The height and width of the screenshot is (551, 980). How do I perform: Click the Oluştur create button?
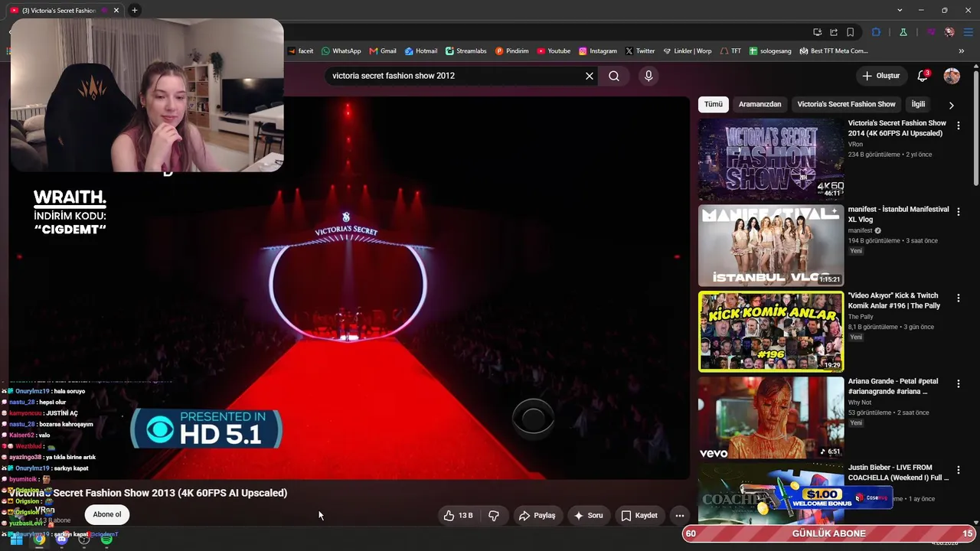[880, 76]
